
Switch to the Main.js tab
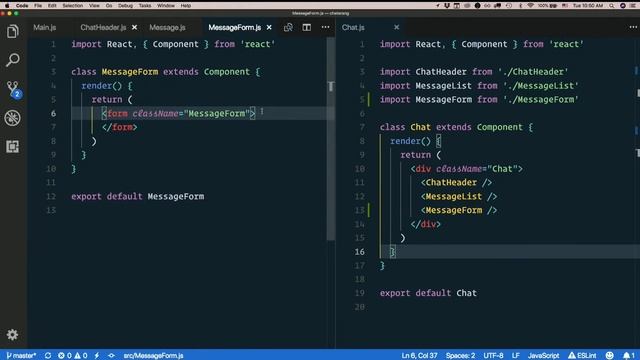tap(44, 27)
